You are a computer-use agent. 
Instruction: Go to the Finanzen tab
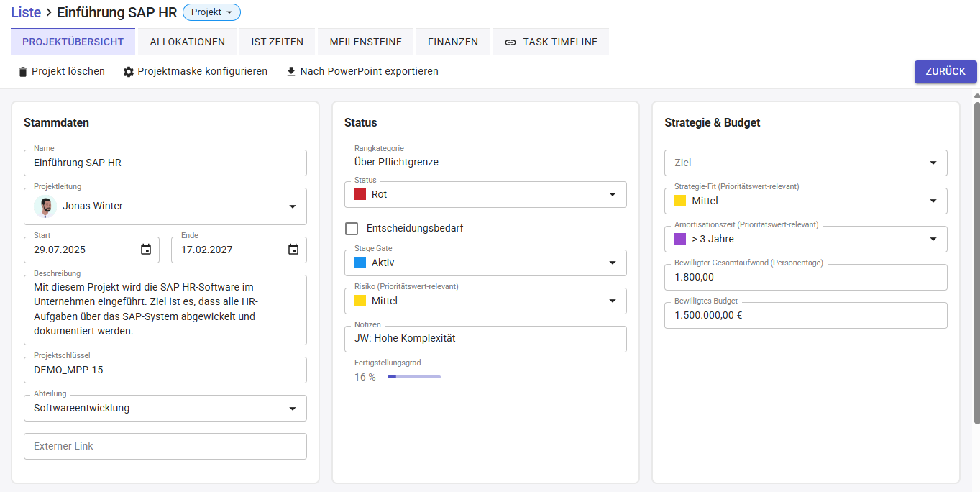pyautogui.click(x=453, y=42)
